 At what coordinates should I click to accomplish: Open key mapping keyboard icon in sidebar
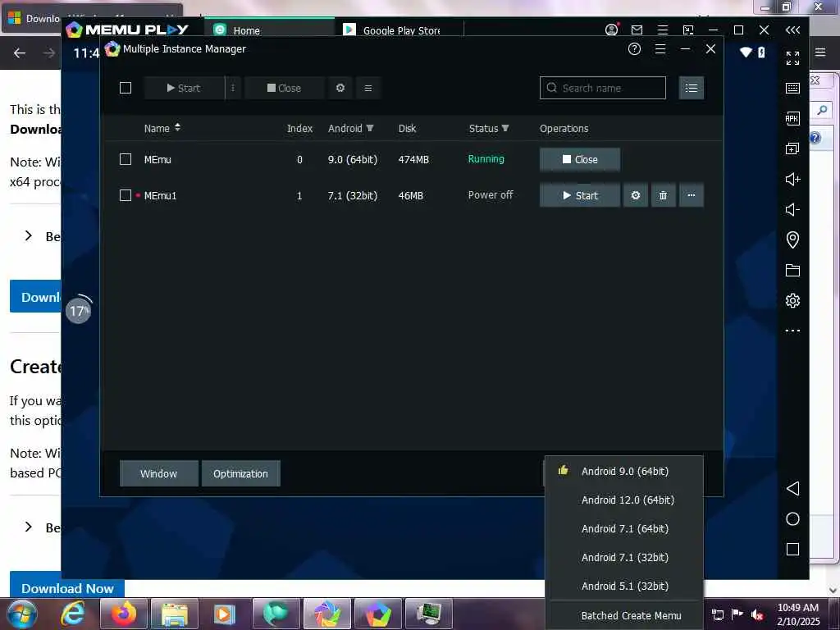793,88
